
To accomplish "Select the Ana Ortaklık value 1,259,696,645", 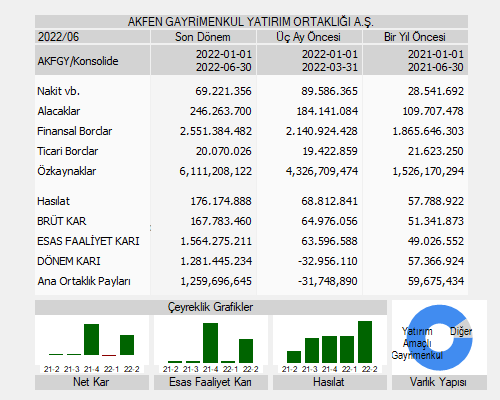I will 216,281.
